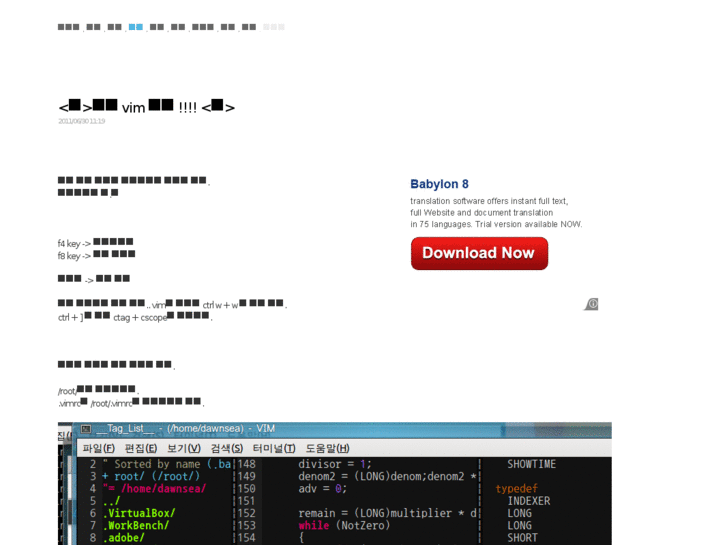Click the '.adobe/' directory entry
Image resolution: width=727 pixels, height=545 pixels.
coord(123,538)
